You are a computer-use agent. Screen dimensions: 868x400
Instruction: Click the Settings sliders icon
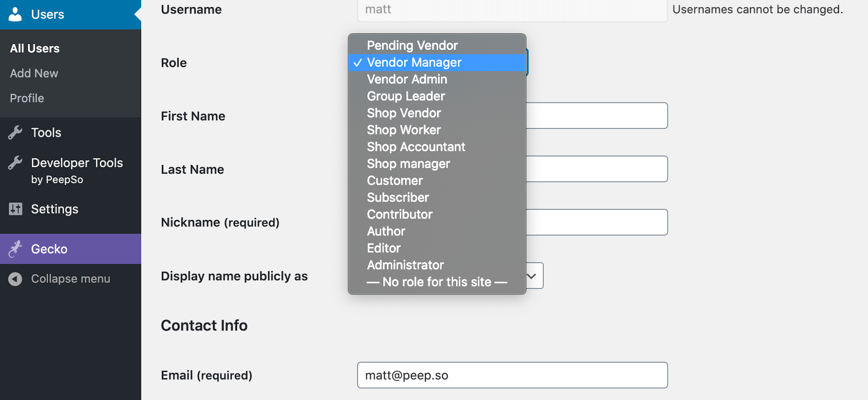(x=15, y=209)
